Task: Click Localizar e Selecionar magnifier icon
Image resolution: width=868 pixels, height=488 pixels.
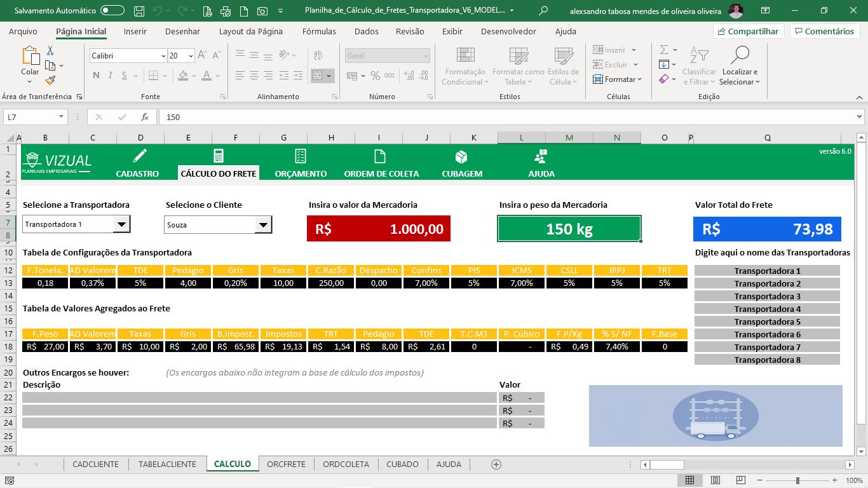Action: [740, 56]
